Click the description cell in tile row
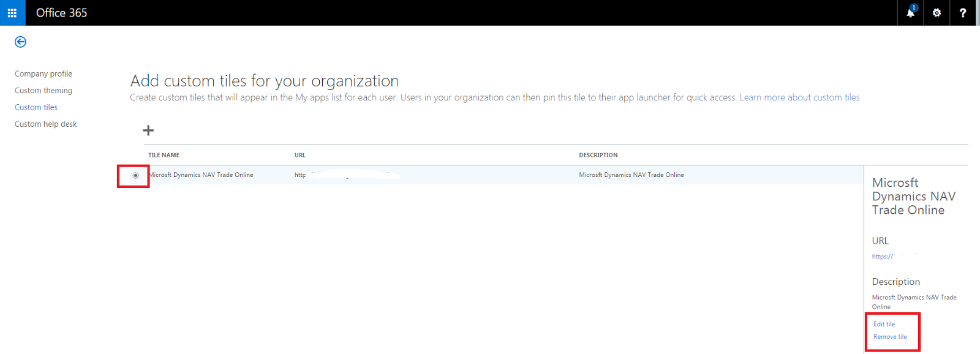 coord(631,175)
